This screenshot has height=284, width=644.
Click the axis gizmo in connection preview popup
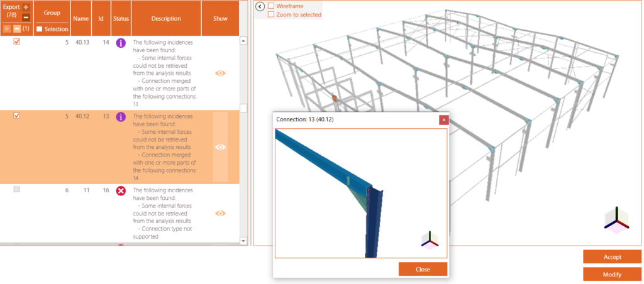[430, 239]
